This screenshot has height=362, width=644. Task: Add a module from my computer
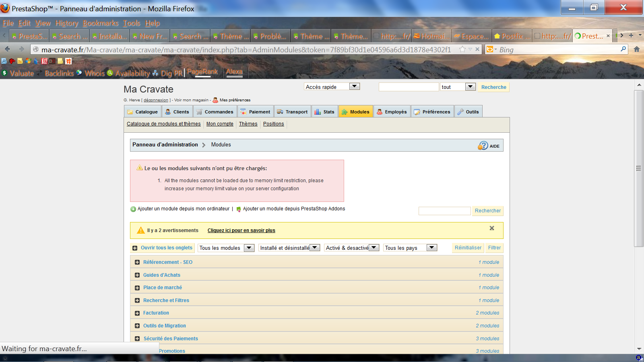coord(180,209)
